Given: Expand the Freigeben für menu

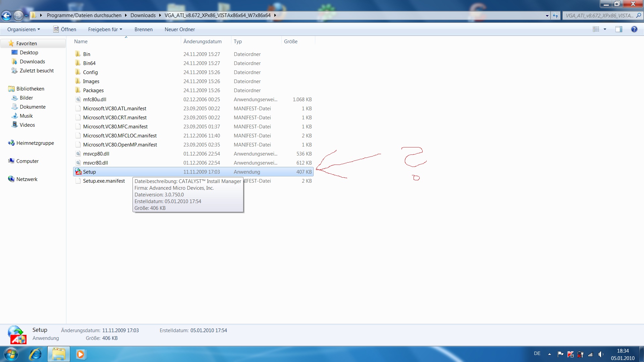Looking at the screenshot, I should (x=105, y=29).
